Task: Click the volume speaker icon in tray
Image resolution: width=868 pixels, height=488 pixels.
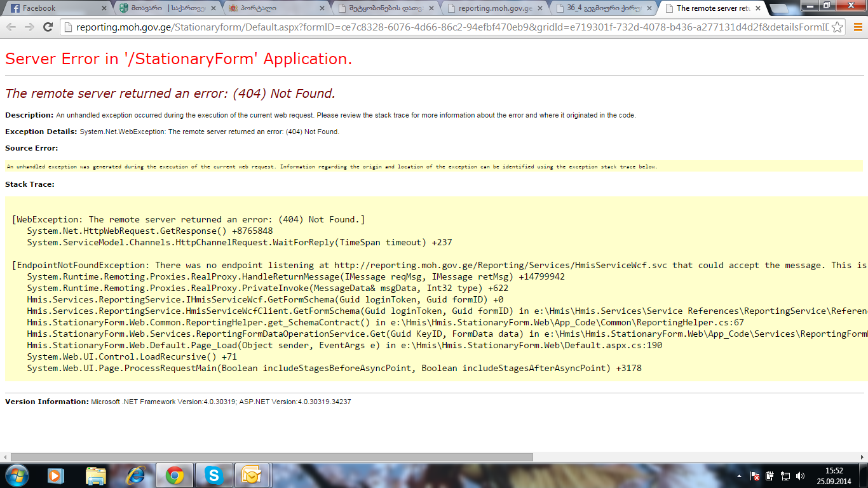Action: 800,475
